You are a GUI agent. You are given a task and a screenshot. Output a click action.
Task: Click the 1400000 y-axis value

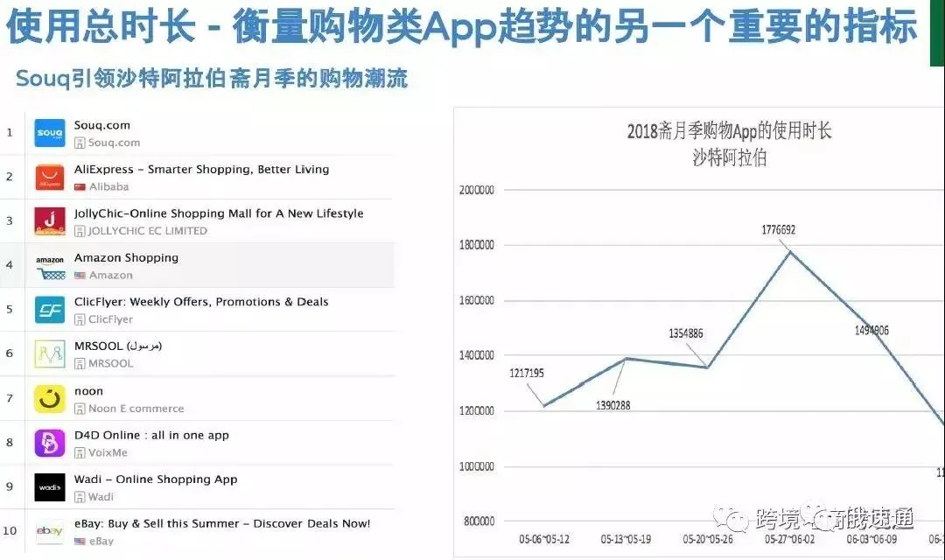point(477,355)
